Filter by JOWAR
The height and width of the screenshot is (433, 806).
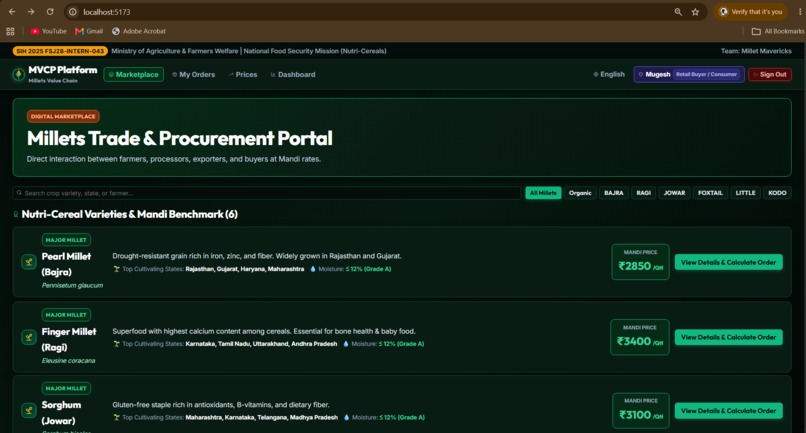pos(674,193)
